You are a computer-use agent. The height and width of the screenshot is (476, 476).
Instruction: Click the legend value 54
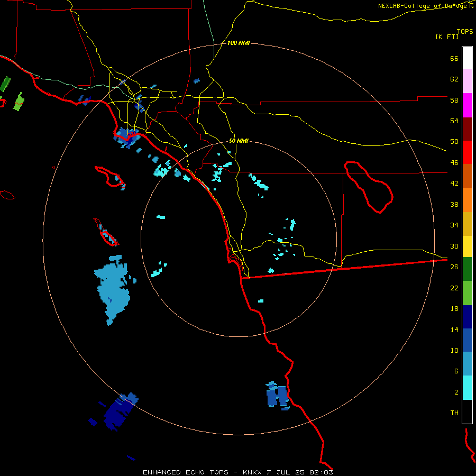454,121
